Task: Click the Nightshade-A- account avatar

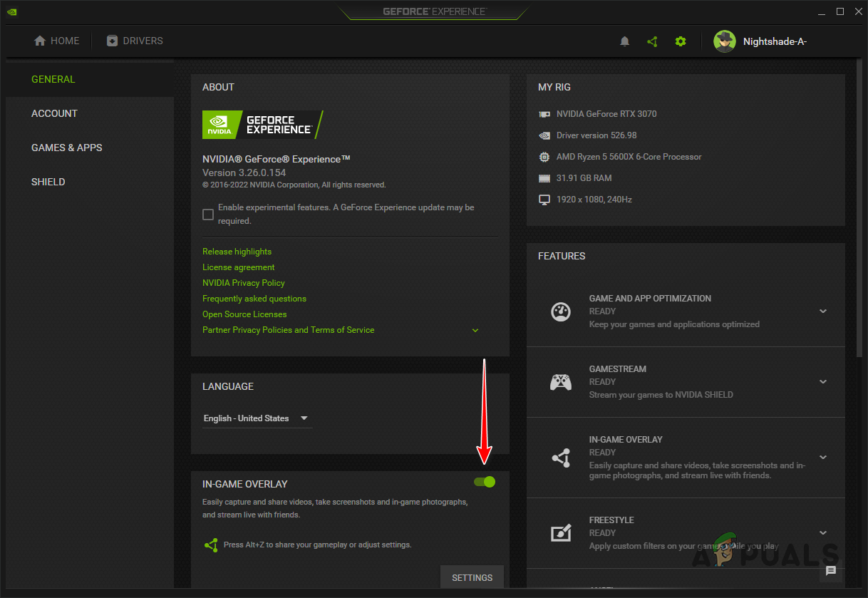Action: (x=725, y=41)
